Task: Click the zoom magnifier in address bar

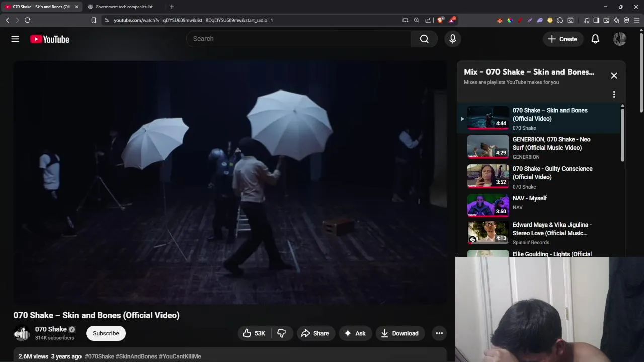Action: point(417,20)
